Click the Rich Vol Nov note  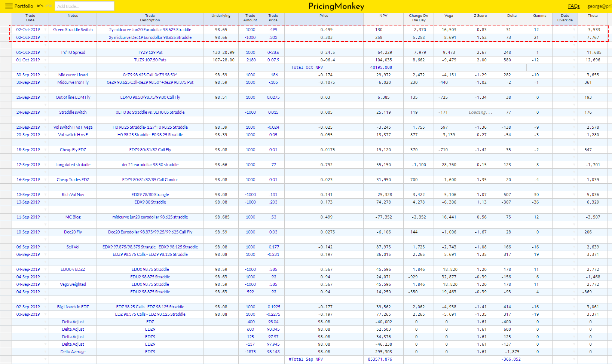pyautogui.click(x=73, y=195)
